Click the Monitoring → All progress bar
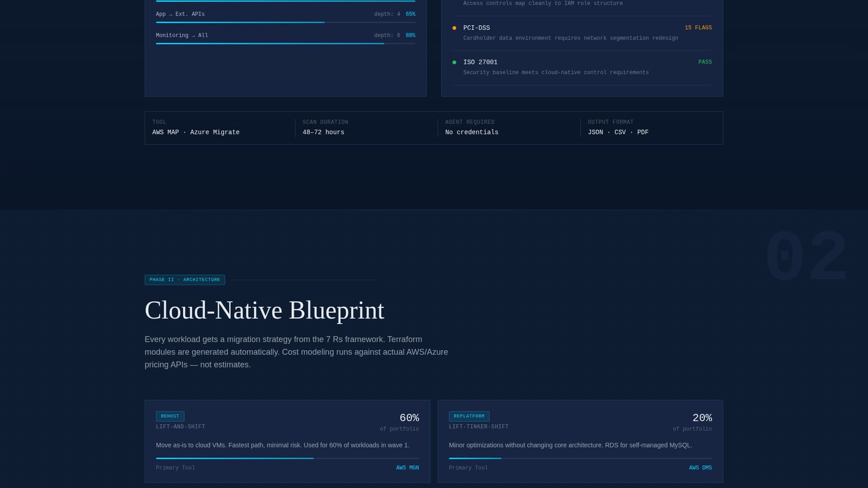The height and width of the screenshot is (488, 868). pos(285,44)
